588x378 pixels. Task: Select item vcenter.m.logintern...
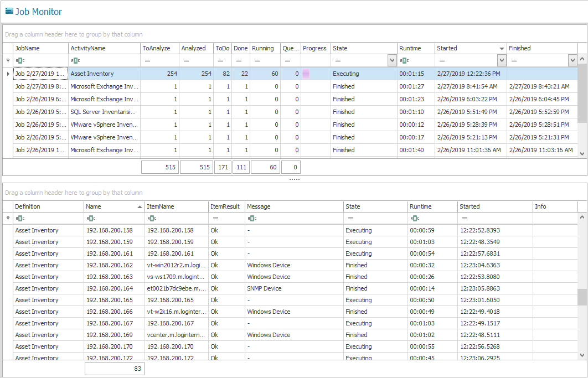tap(176, 335)
